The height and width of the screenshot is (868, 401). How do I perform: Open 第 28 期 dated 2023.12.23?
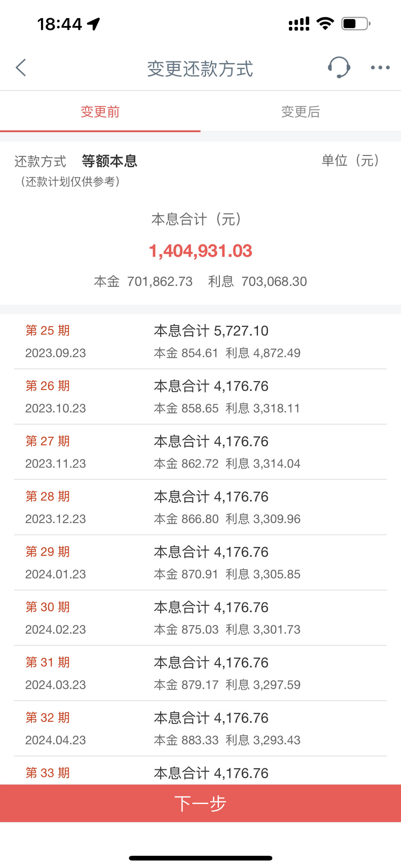click(x=200, y=507)
